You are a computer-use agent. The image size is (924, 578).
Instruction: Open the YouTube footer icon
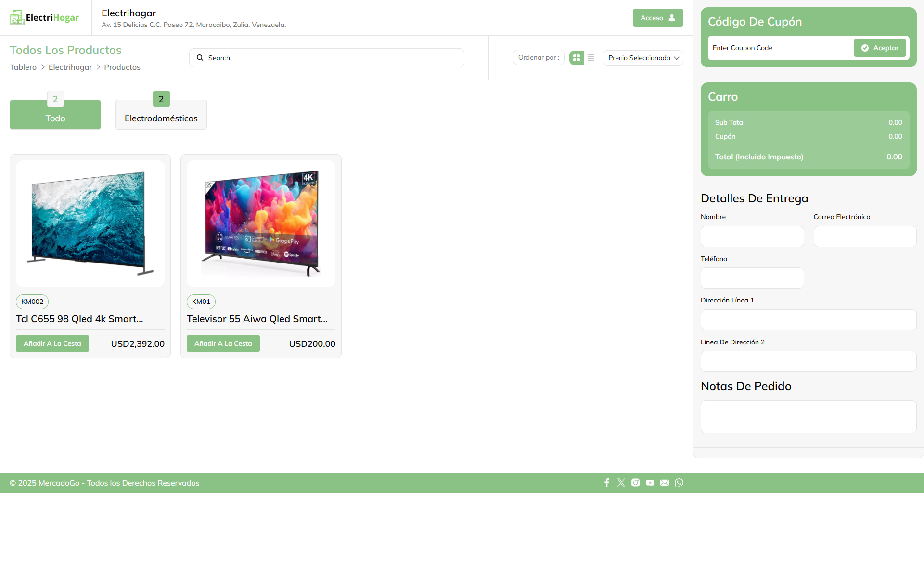pos(650,483)
